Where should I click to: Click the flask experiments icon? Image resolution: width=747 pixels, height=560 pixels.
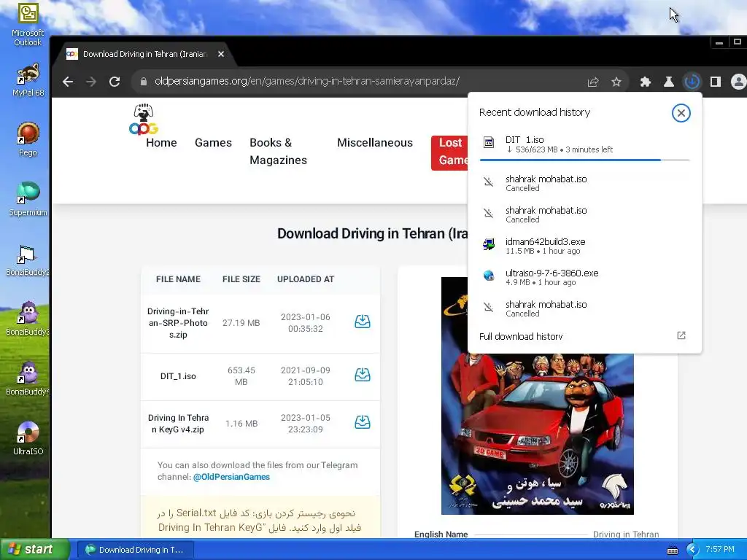[x=669, y=82]
